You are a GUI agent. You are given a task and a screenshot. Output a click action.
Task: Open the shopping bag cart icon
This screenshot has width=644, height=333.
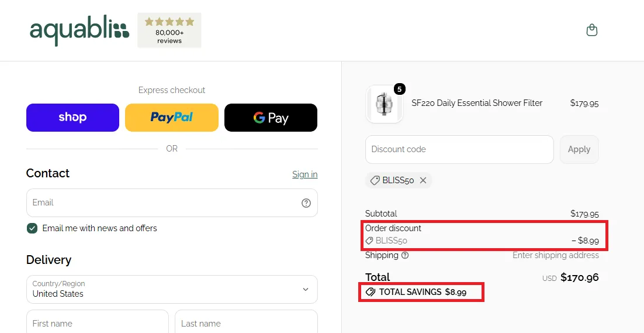[591, 30]
